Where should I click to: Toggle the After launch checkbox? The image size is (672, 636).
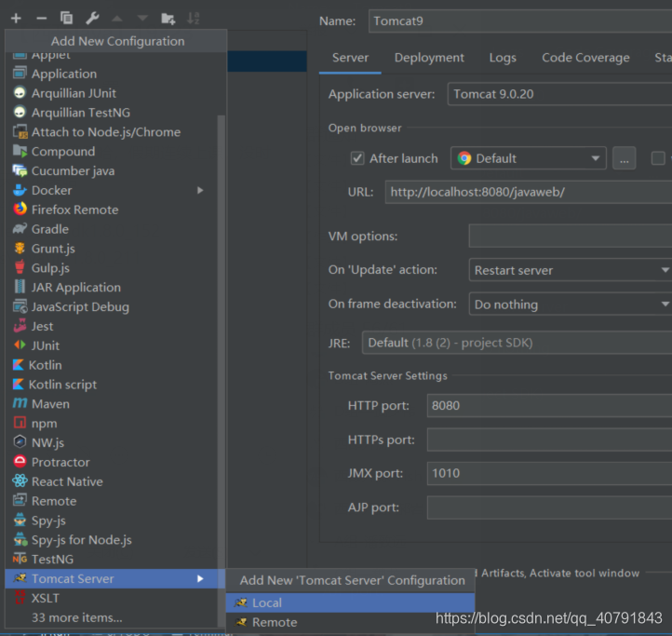(357, 158)
